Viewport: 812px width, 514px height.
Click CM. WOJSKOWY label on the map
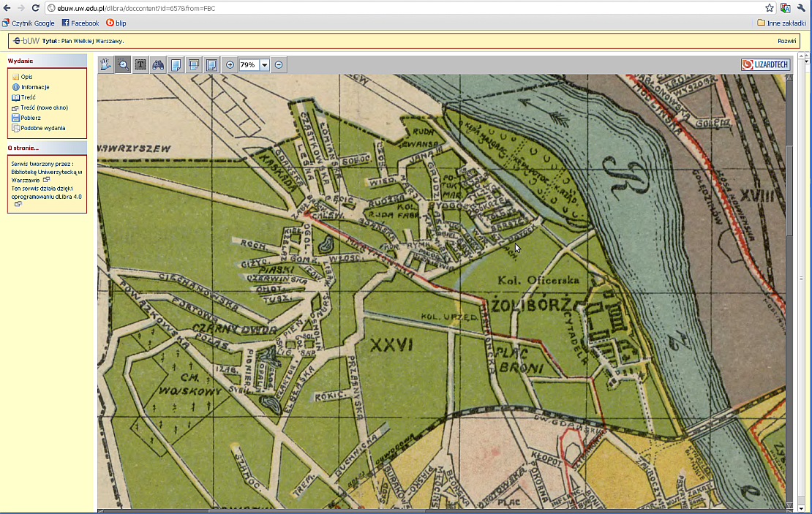pyautogui.click(x=190, y=384)
